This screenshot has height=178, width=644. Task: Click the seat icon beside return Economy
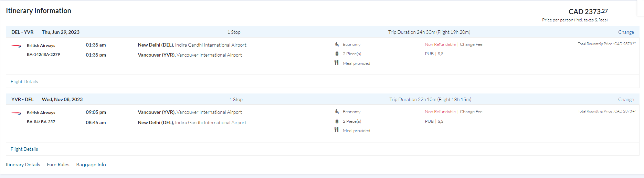pos(337,111)
